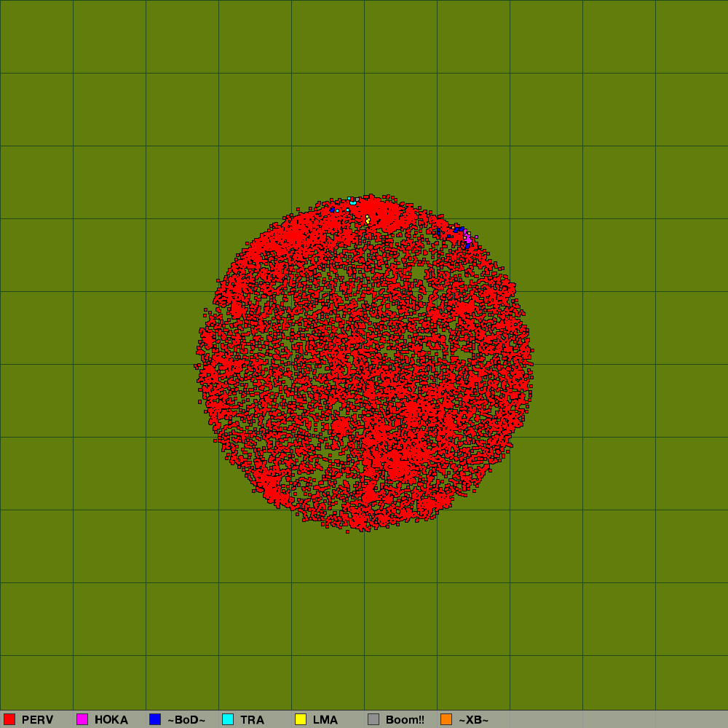Image resolution: width=728 pixels, height=728 pixels.
Task: Click the magenta HOKA village cluster
Action: coord(468,240)
